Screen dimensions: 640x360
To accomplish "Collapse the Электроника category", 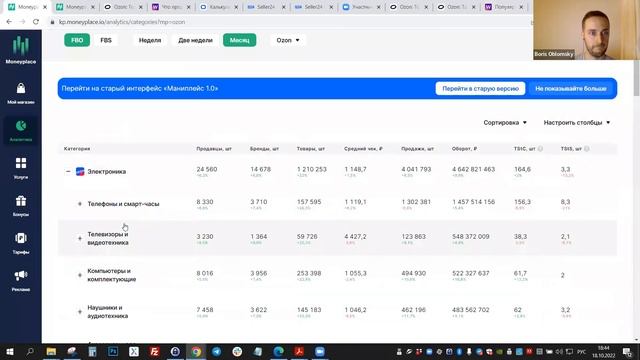I will pos(68,171).
